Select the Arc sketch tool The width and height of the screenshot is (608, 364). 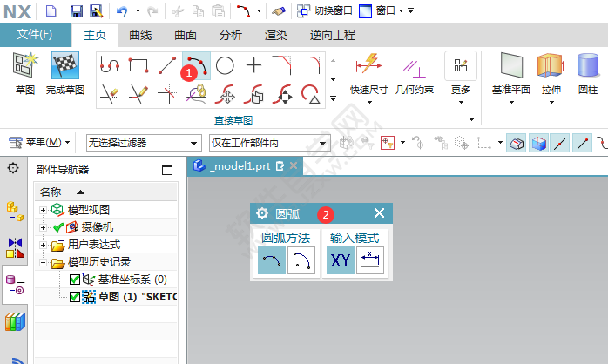197,65
